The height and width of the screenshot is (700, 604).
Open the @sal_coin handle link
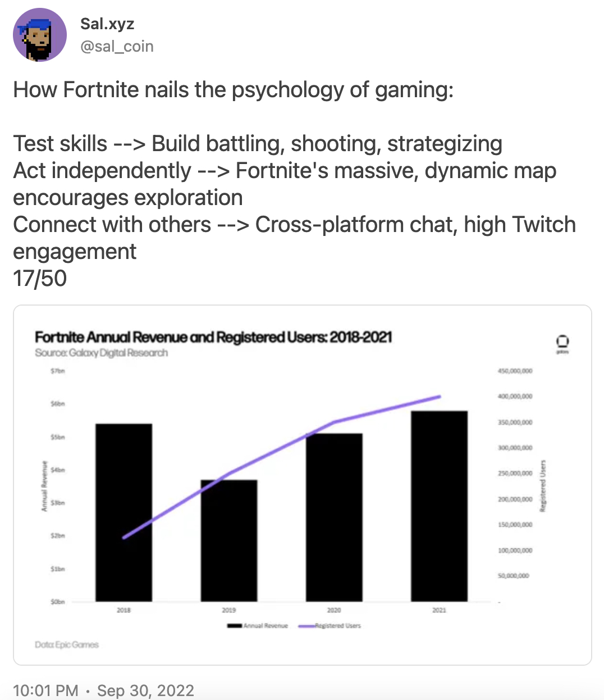tap(117, 46)
